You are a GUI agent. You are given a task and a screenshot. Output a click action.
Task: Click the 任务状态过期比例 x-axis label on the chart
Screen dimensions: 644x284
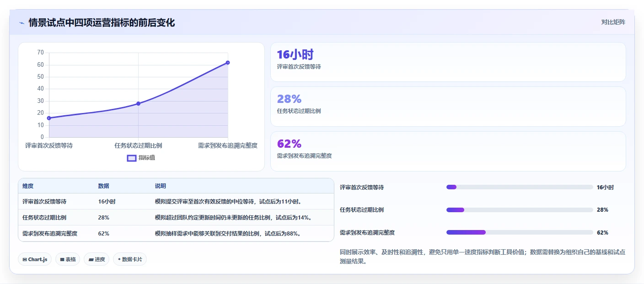pyautogui.click(x=138, y=145)
